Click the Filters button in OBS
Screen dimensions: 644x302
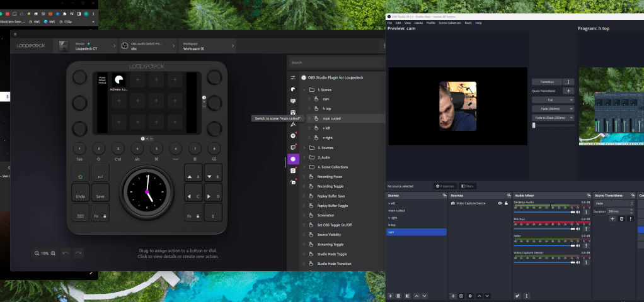(x=468, y=186)
